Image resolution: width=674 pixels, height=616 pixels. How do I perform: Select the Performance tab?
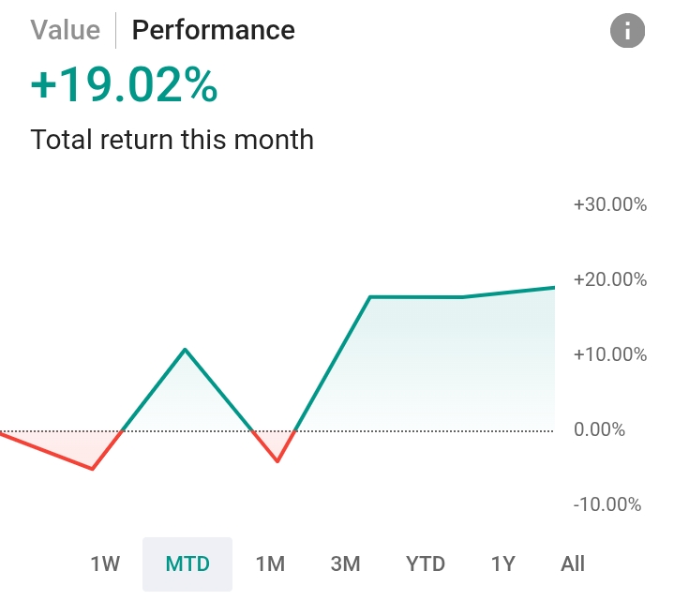[213, 30]
